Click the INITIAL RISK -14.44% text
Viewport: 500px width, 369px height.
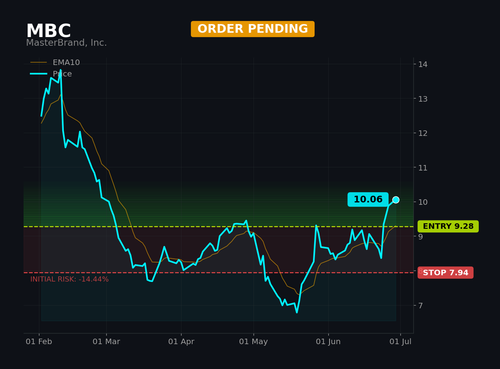(x=69, y=279)
